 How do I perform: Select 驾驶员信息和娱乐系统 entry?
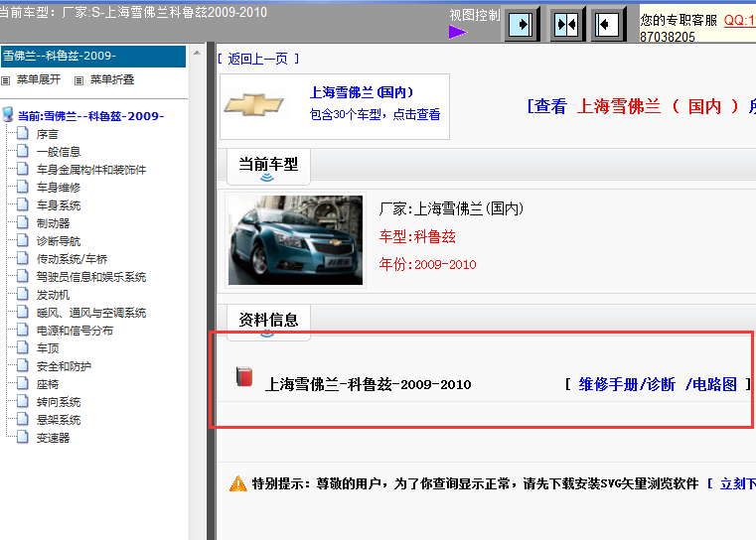(x=91, y=277)
